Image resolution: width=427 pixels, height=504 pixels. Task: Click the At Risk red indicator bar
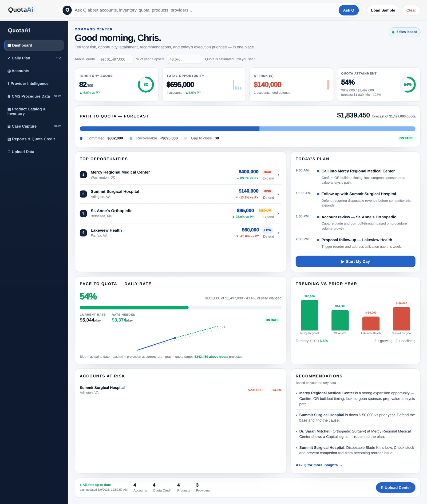(x=328, y=85)
